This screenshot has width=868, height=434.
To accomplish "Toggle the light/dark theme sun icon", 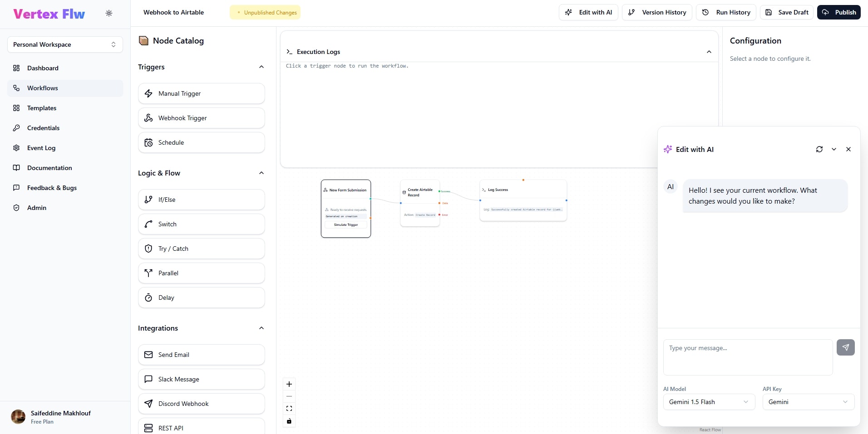I will [x=109, y=13].
